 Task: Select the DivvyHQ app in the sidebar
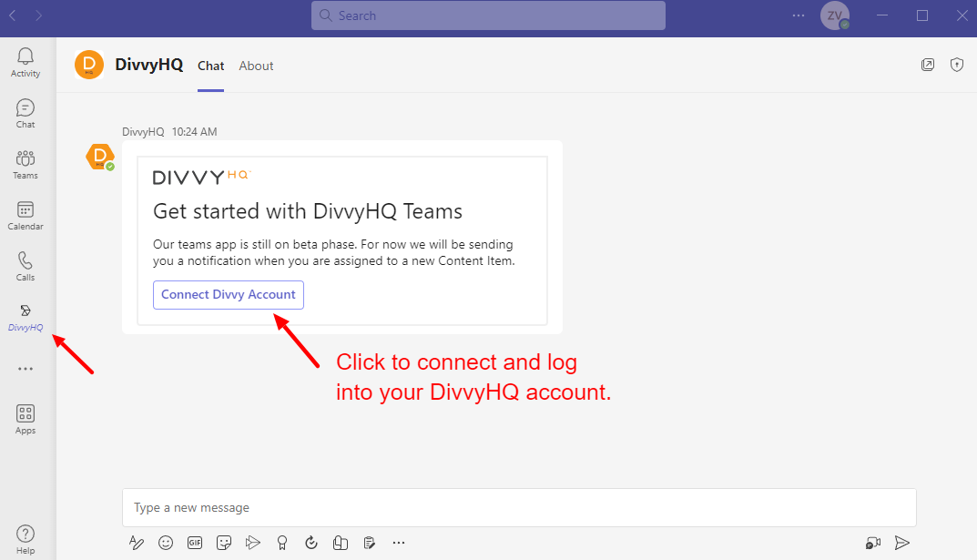click(25, 319)
